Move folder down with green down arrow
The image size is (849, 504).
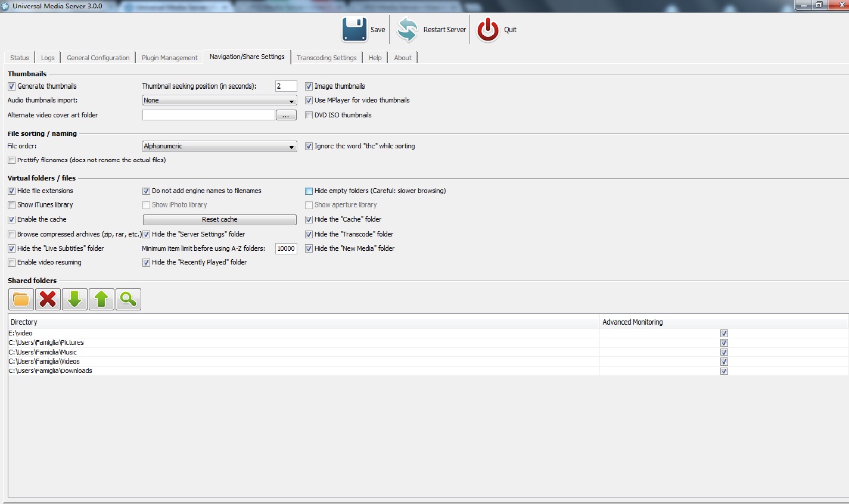(x=74, y=299)
